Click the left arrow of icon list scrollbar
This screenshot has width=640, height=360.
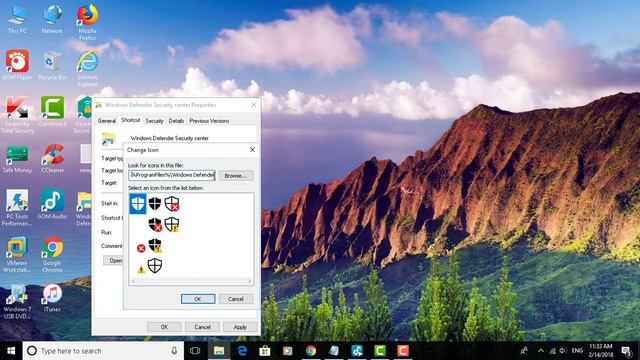click(x=133, y=281)
